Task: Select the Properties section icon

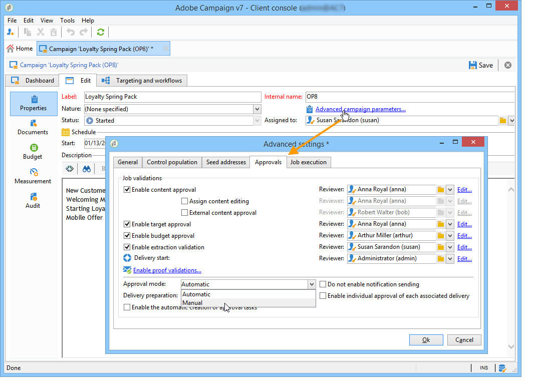Action: [x=34, y=104]
